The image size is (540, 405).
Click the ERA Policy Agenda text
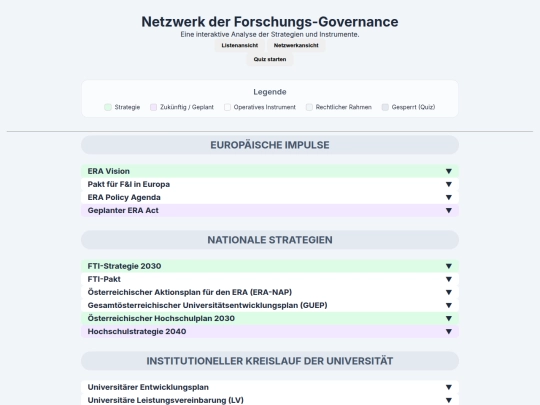(x=124, y=197)
